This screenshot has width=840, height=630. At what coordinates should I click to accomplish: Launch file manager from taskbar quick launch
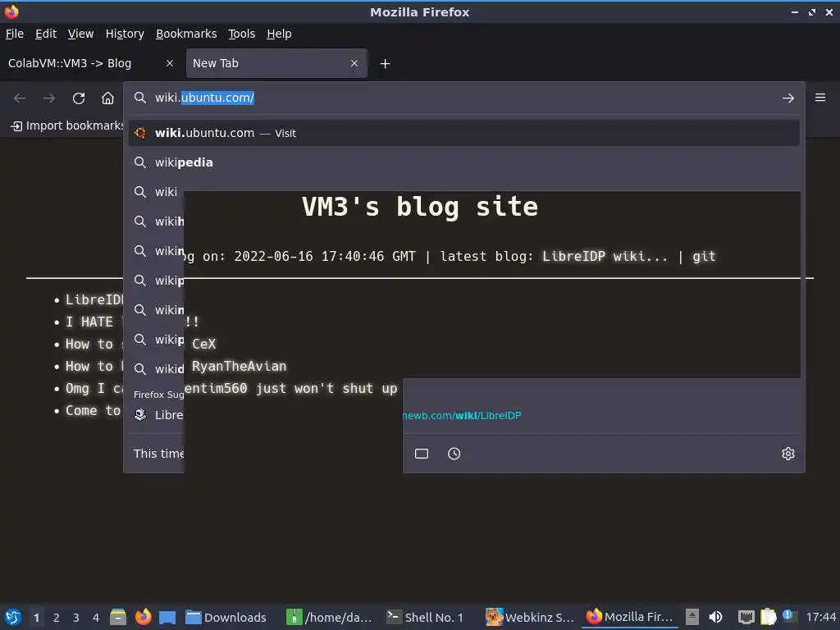pyautogui.click(x=118, y=617)
